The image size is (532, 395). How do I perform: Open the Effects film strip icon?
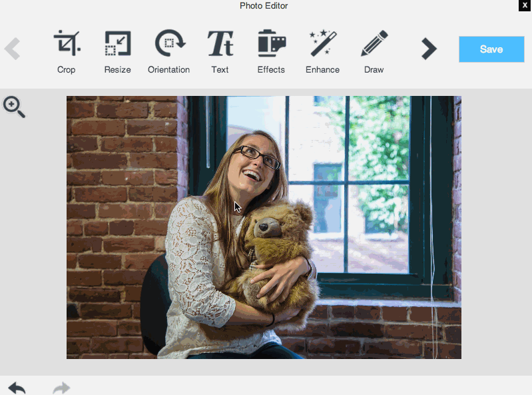click(x=271, y=44)
